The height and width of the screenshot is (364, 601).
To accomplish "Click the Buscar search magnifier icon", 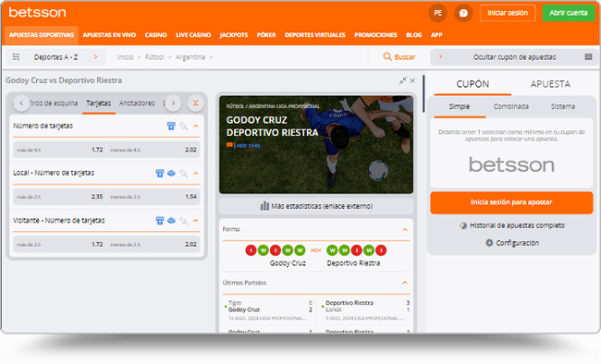I will point(387,56).
